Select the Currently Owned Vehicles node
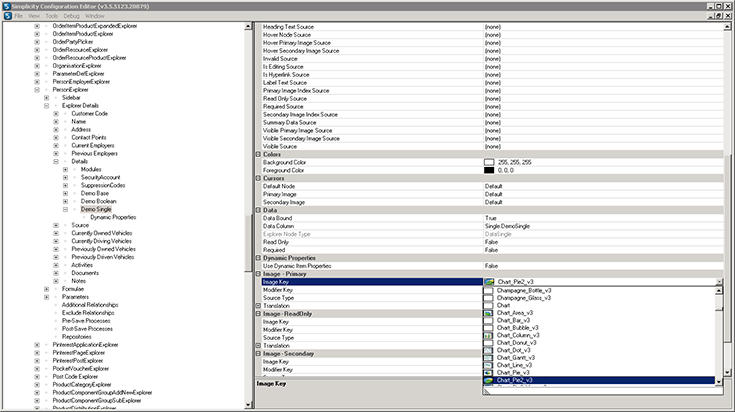 (x=102, y=233)
